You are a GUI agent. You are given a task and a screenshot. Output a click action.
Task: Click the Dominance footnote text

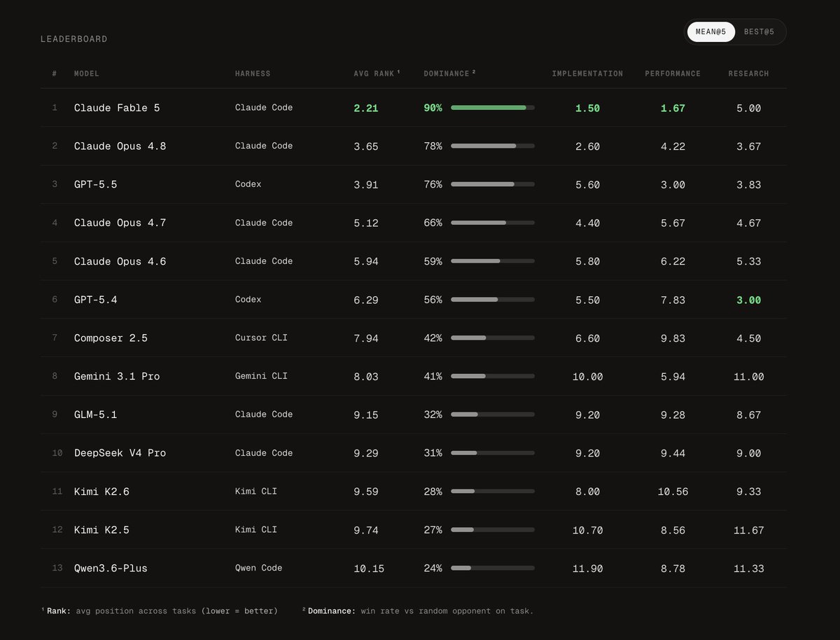click(x=418, y=611)
